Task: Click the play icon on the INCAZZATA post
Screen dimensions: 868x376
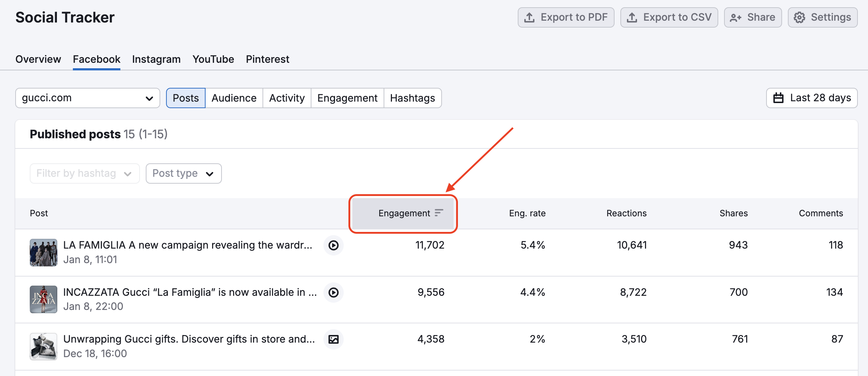Action: tap(333, 292)
